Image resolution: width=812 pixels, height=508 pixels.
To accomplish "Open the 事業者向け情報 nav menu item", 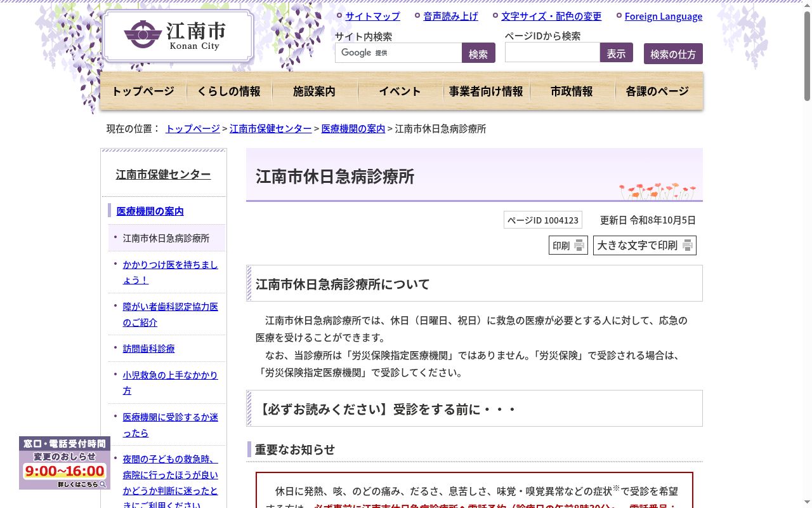I will (486, 91).
